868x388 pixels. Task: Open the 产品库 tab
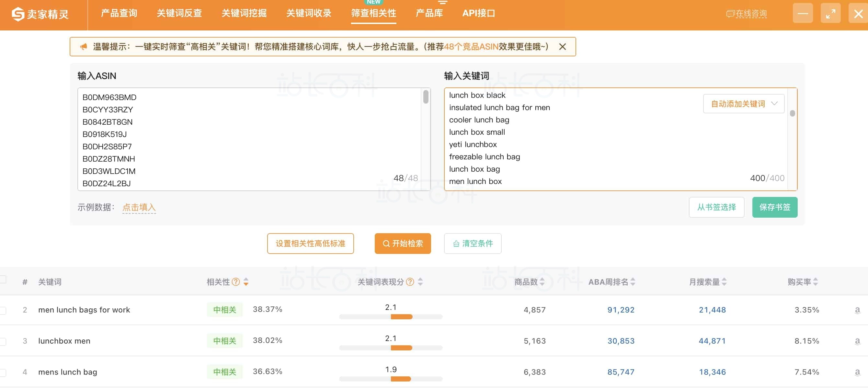(x=429, y=14)
